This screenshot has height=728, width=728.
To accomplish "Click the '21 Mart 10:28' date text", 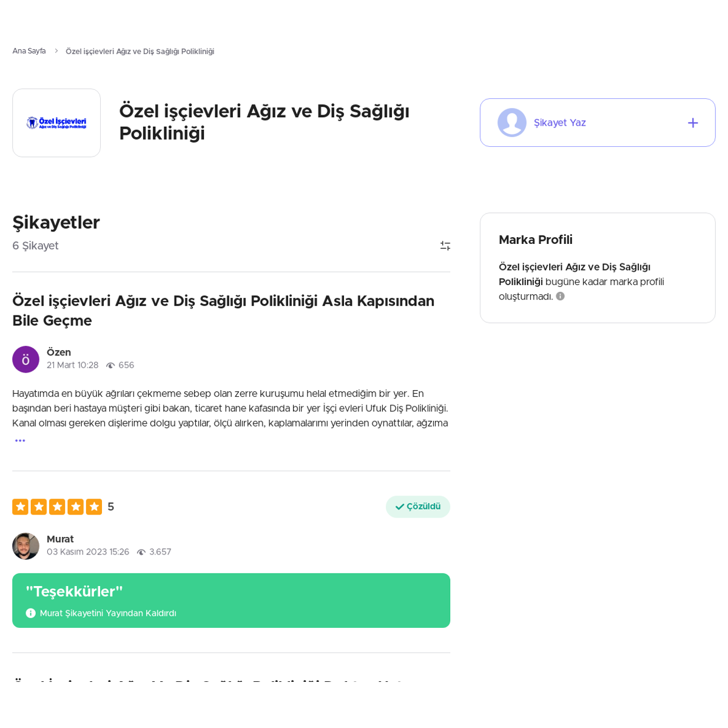I will (72, 365).
